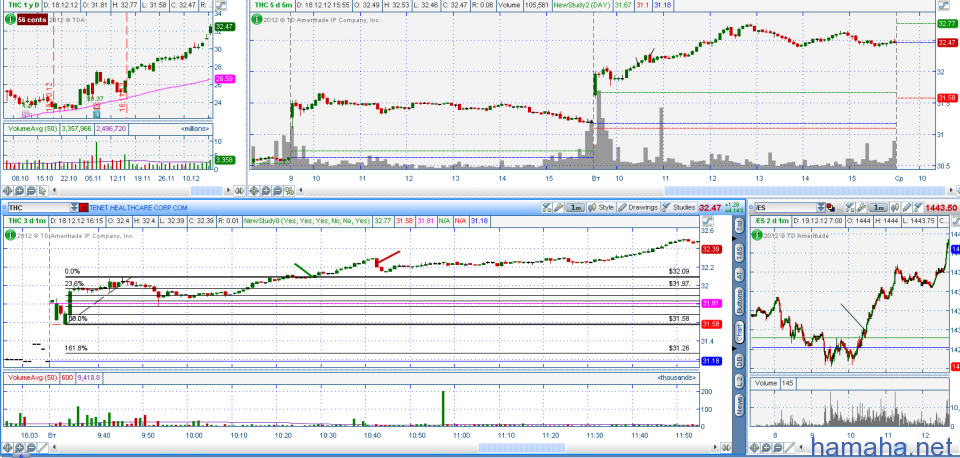Image resolution: width=960 pixels, height=458 pixels.
Task: Zoom in on /ES chart
Action: [767, 448]
